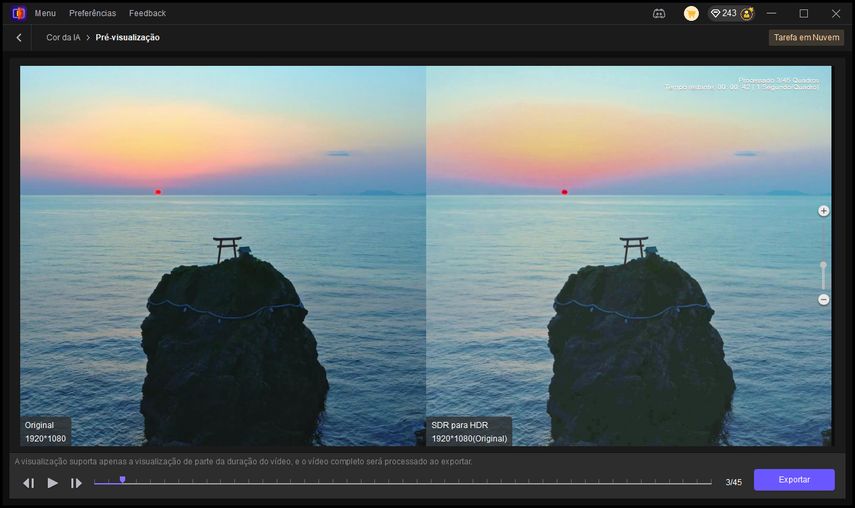Open the user account avatar icon

coord(747,14)
